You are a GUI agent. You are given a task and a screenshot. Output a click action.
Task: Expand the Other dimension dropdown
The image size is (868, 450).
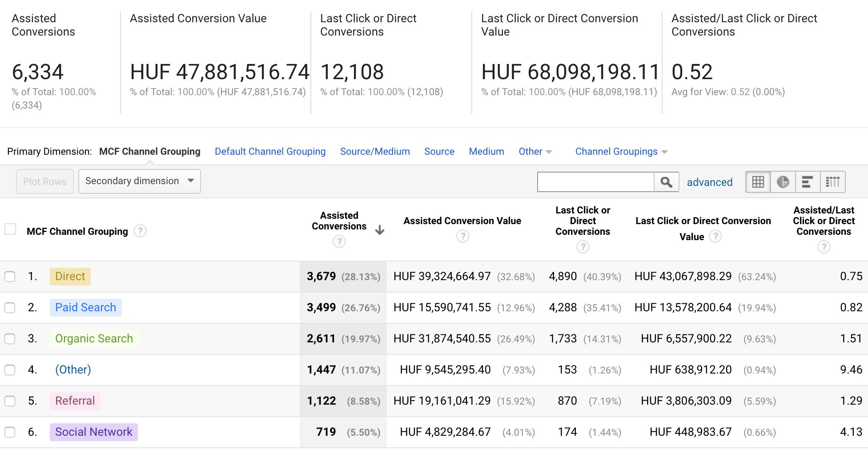tap(535, 152)
